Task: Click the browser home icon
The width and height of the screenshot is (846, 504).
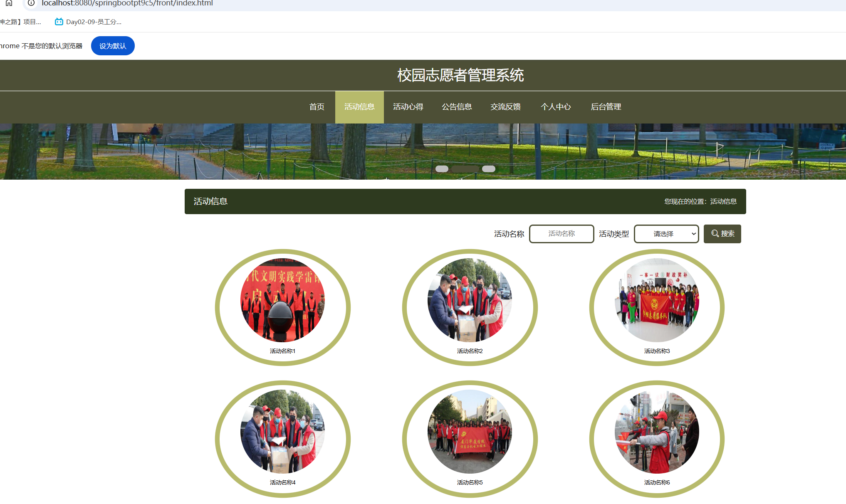Action: pyautogui.click(x=9, y=3)
